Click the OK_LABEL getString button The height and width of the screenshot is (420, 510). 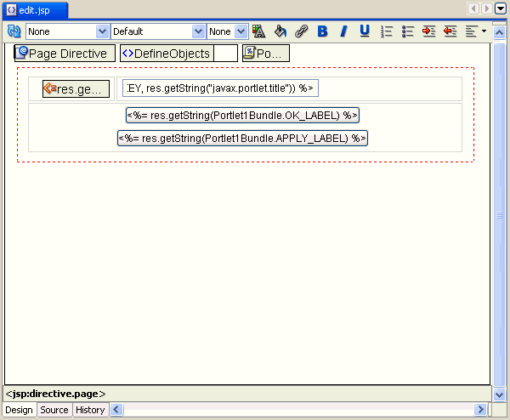tap(242, 115)
